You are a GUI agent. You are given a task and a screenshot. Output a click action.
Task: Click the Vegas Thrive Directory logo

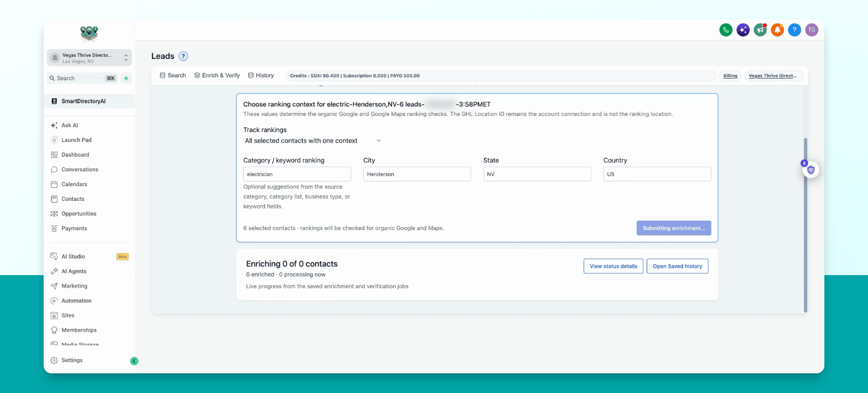(89, 34)
